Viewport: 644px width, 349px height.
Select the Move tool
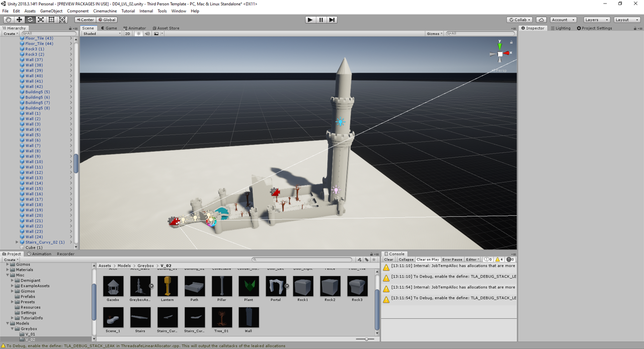(x=19, y=20)
